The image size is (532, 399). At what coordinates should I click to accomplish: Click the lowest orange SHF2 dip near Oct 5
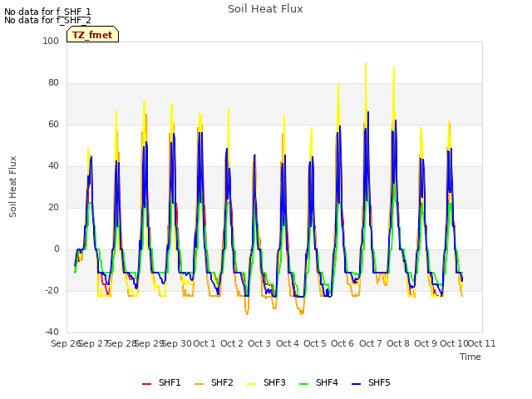(301, 313)
